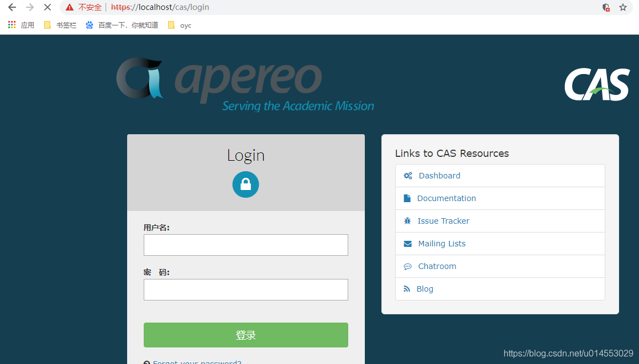The height and width of the screenshot is (364, 639).
Task: Focus the 用户名 username field
Action: coord(246,245)
